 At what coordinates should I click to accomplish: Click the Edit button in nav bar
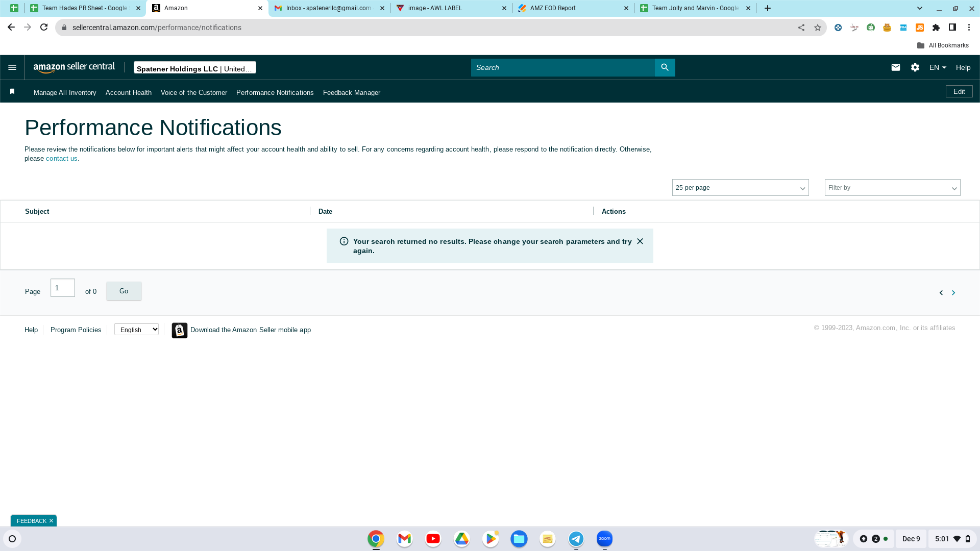coord(959,91)
